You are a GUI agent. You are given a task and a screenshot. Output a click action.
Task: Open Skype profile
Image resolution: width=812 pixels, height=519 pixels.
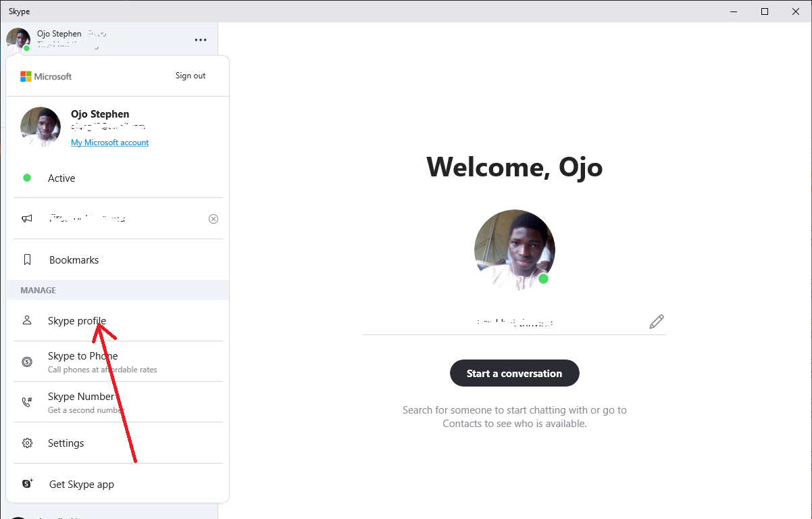click(x=118, y=321)
